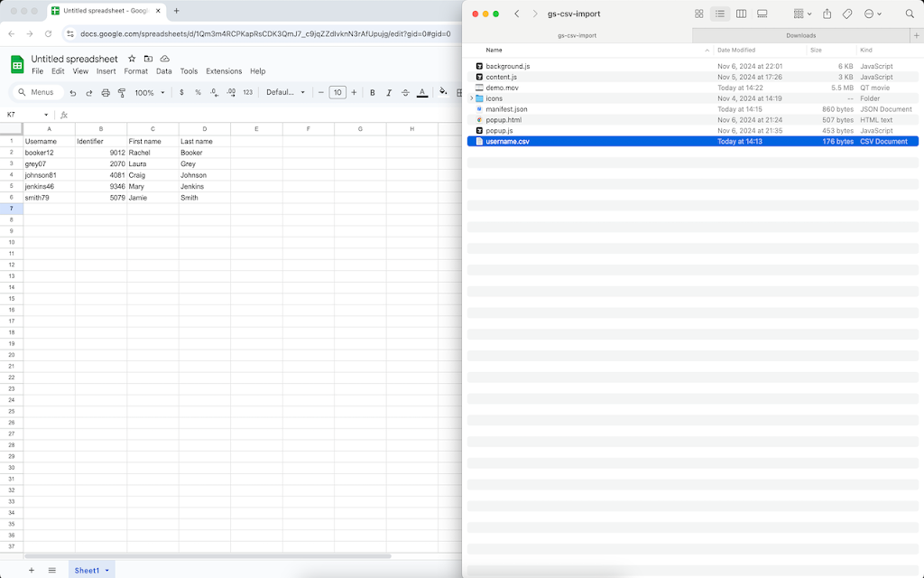Search in the Finder window

coord(910,14)
